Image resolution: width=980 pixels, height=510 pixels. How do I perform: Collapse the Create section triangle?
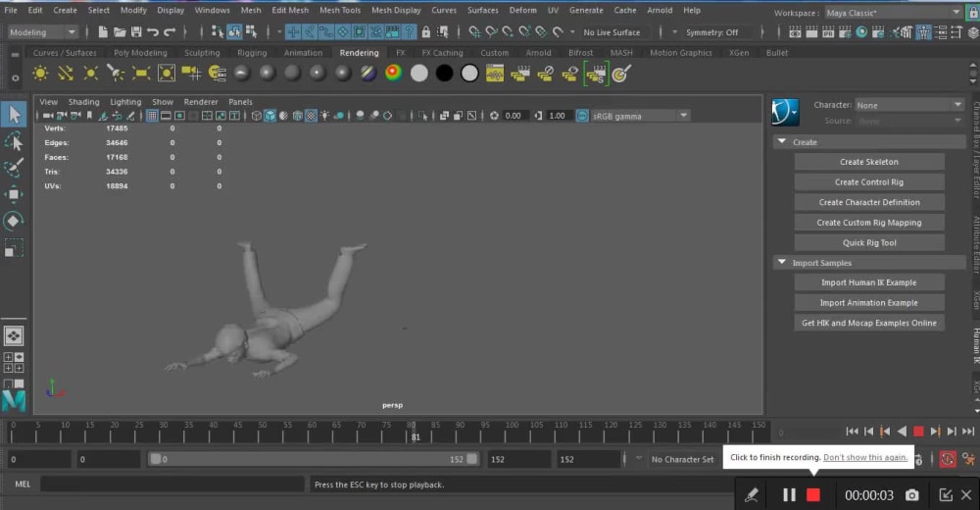point(782,142)
